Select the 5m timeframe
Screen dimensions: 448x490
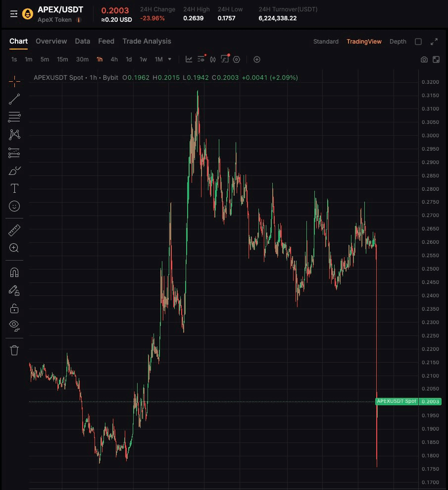[45, 59]
